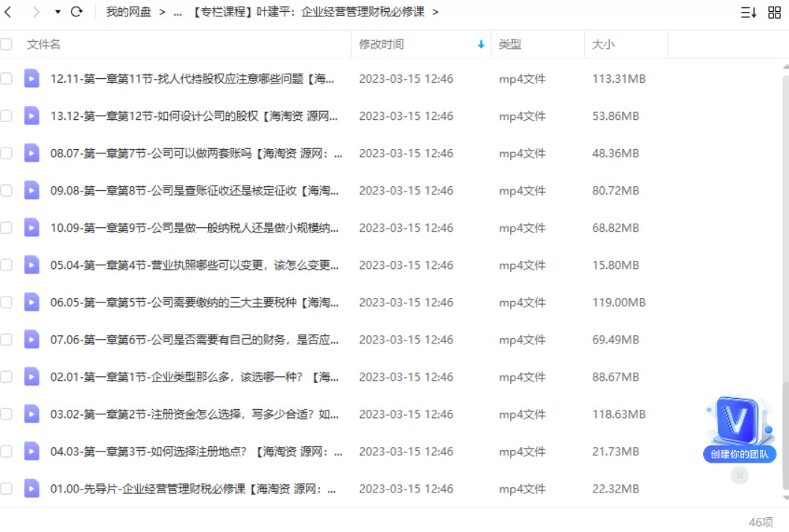This screenshot has width=789, height=532.
Task: Select file name 02.01-第一章第1节-企业类型那么多
Action: click(x=194, y=376)
